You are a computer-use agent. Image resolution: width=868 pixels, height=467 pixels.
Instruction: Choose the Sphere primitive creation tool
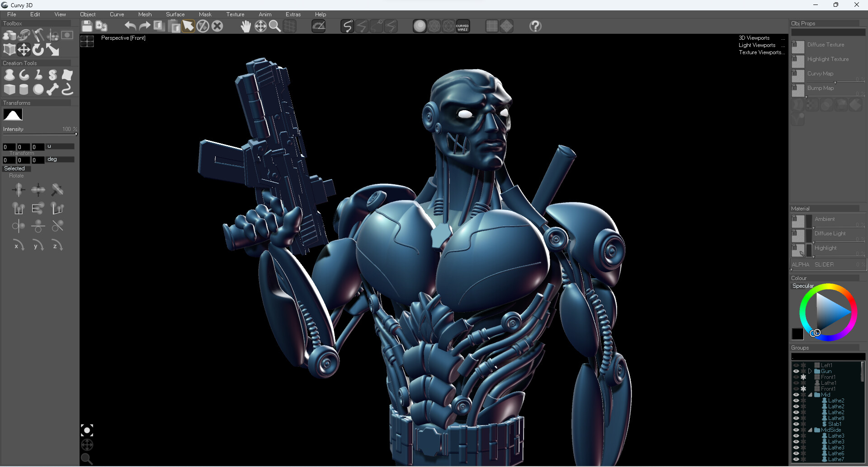[x=38, y=89]
